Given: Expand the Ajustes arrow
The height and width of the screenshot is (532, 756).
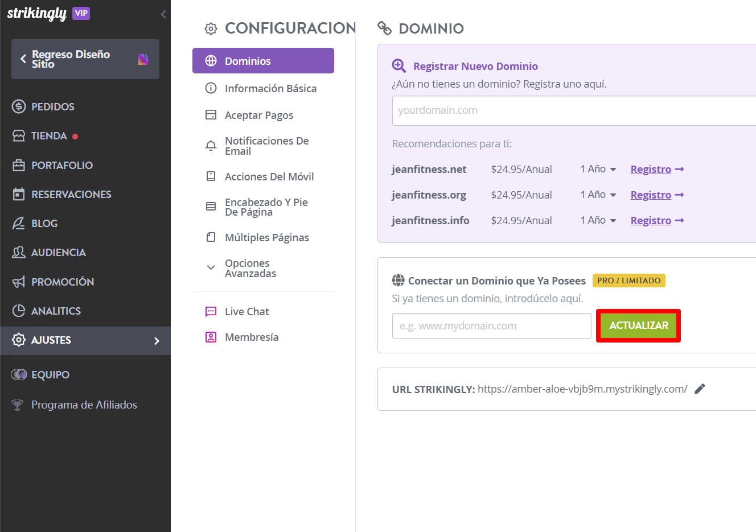Looking at the screenshot, I should pos(157,341).
